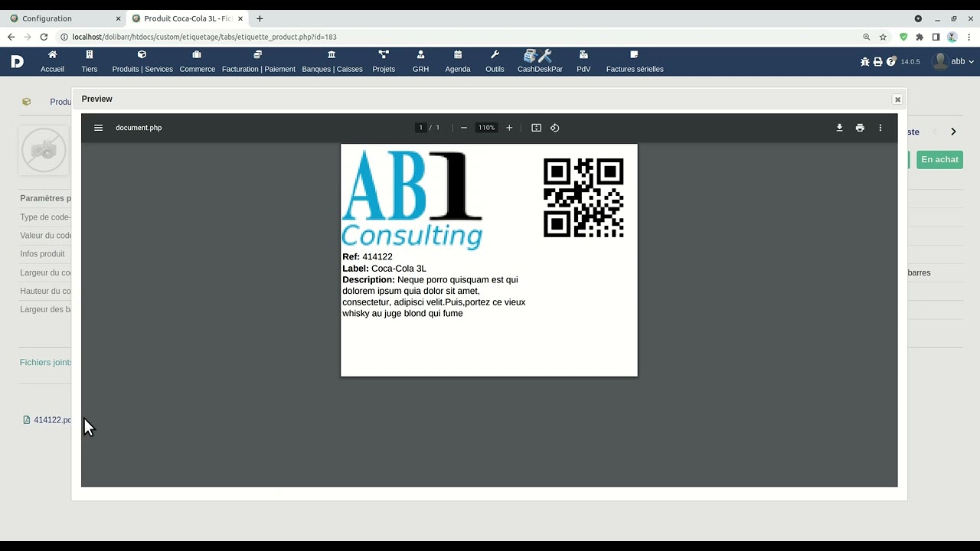The height and width of the screenshot is (551, 980).
Task: Click the En achat status button
Action: pos(939,159)
